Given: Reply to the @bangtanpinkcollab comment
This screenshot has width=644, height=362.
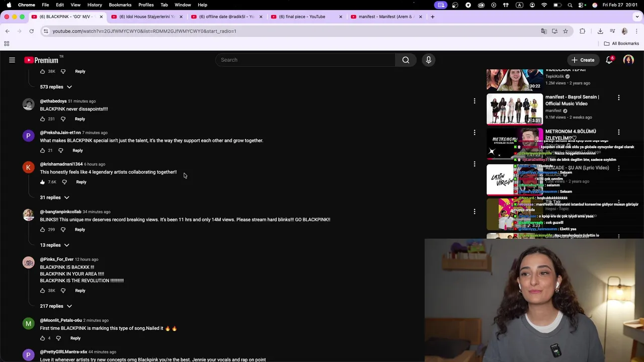Looking at the screenshot, I should (x=80, y=230).
